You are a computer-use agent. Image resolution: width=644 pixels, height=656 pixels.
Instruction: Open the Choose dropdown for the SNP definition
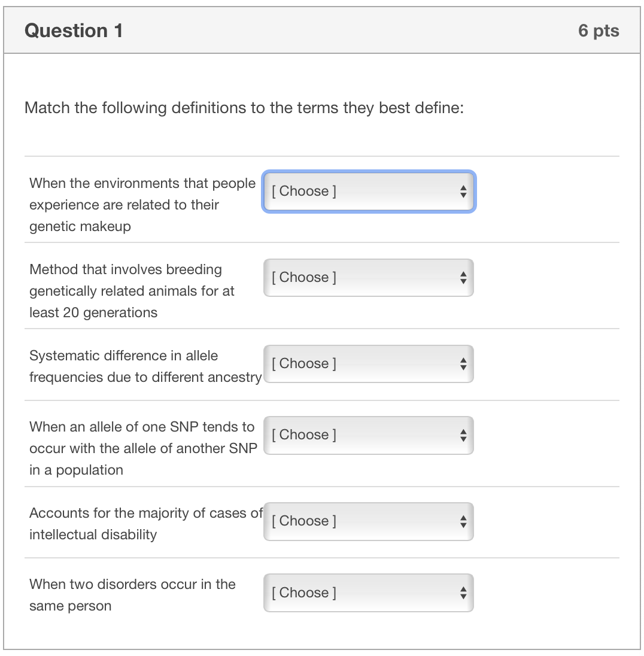pos(369,435)
